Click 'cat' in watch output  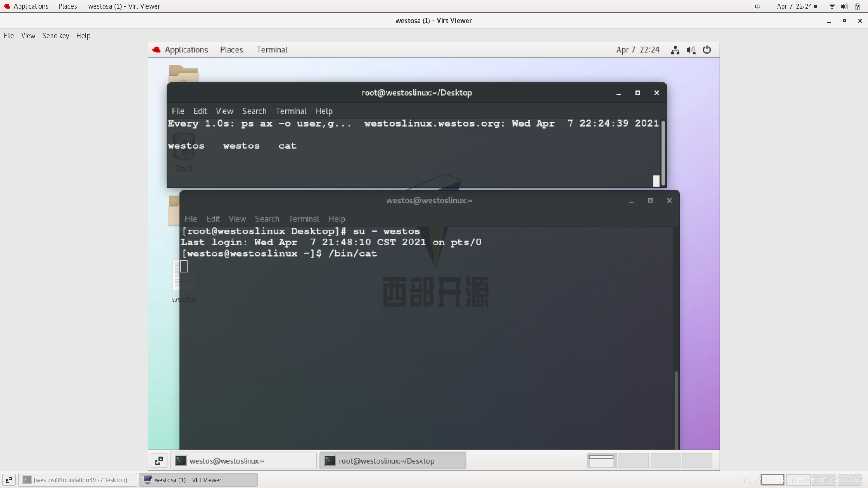[x=288, y=146]
